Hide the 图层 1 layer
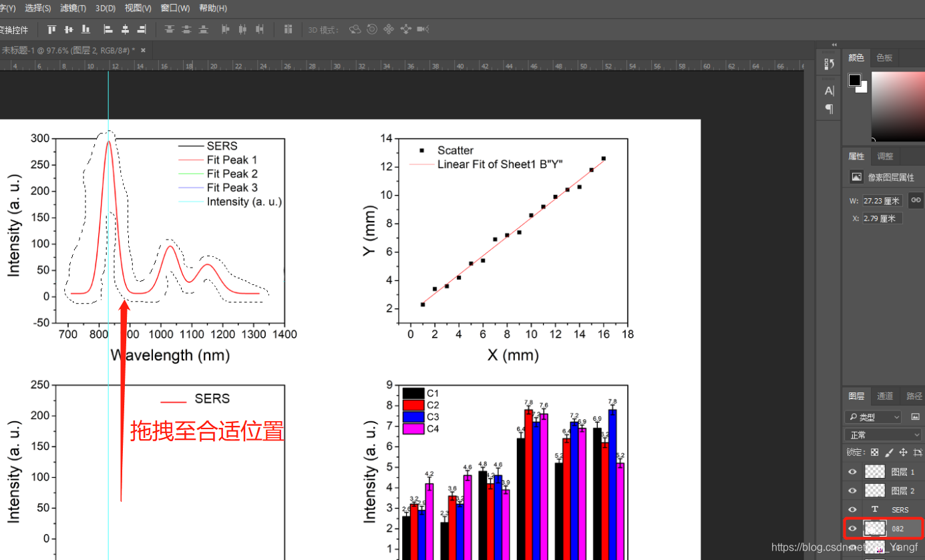This screenshot has width=925, height=560. click(x=852, y=471)
